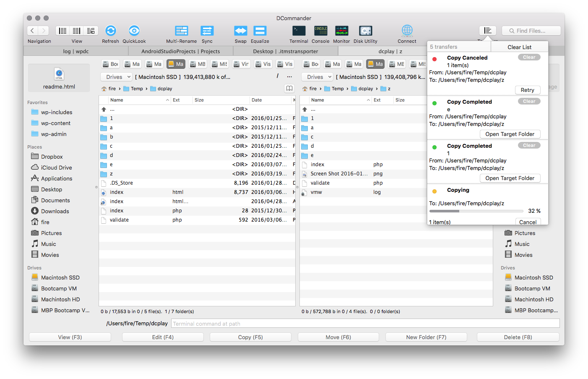Screen dimensions: 588x379
Task: Open the left panel ellipsis menu
Action: pos(289,77)
